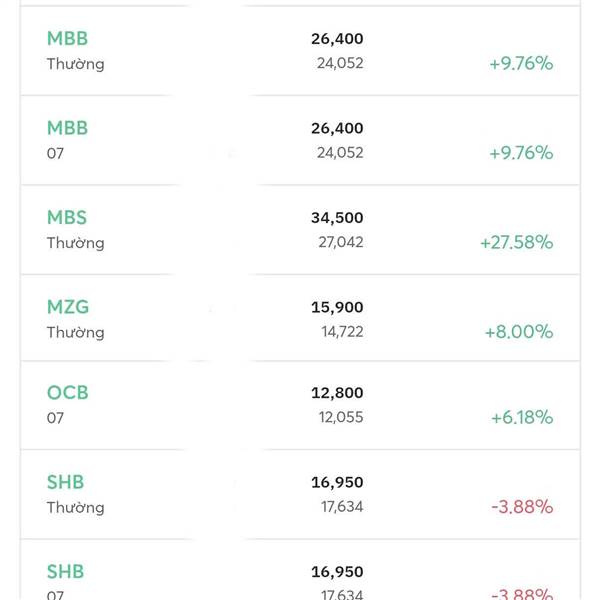Click the +27.58% gain for MBS
The width and height of the screenshot is (600, 600).
tap(516, 242)
